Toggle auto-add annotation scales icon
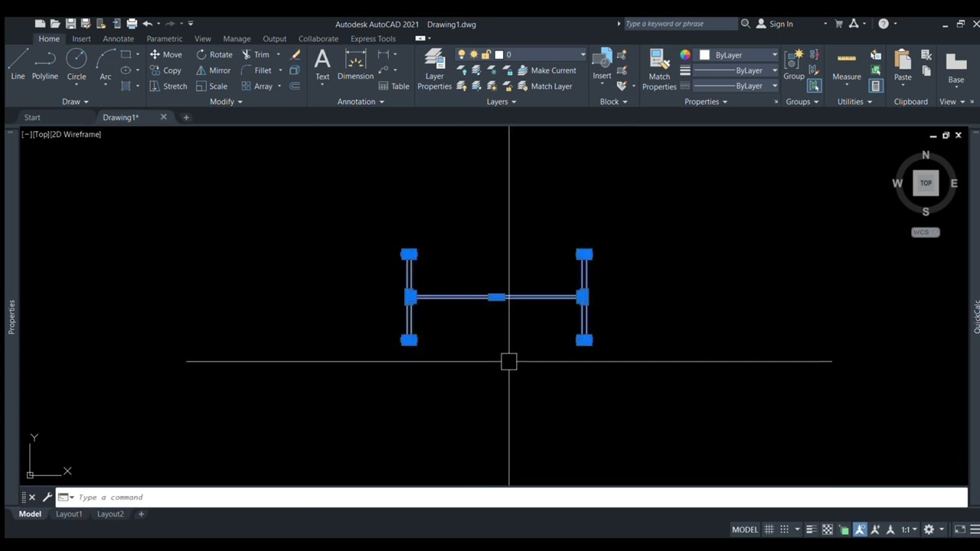Viewport: 980px width, 551px height. [875, 530]
